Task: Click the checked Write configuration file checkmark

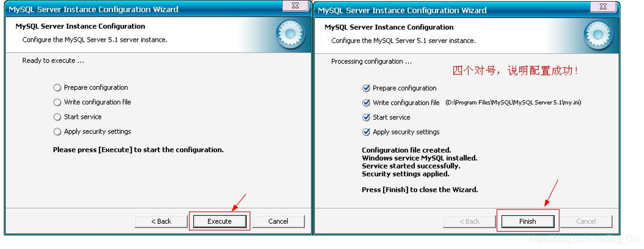Action: [x=366, y=103]
